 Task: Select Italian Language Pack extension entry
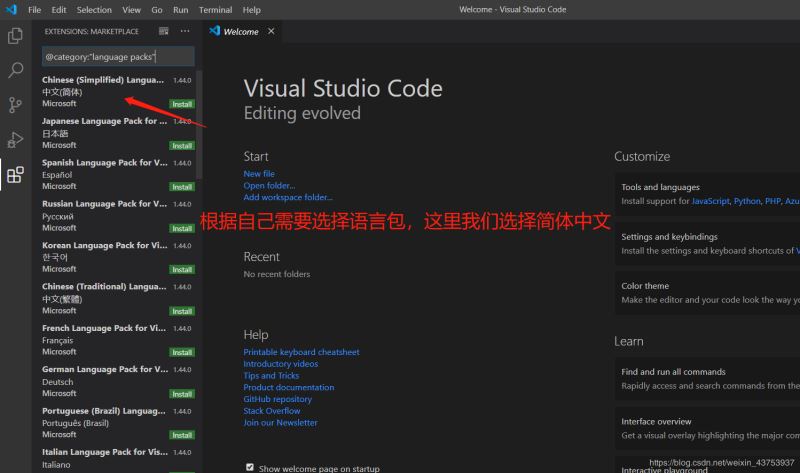click(117, 458)
